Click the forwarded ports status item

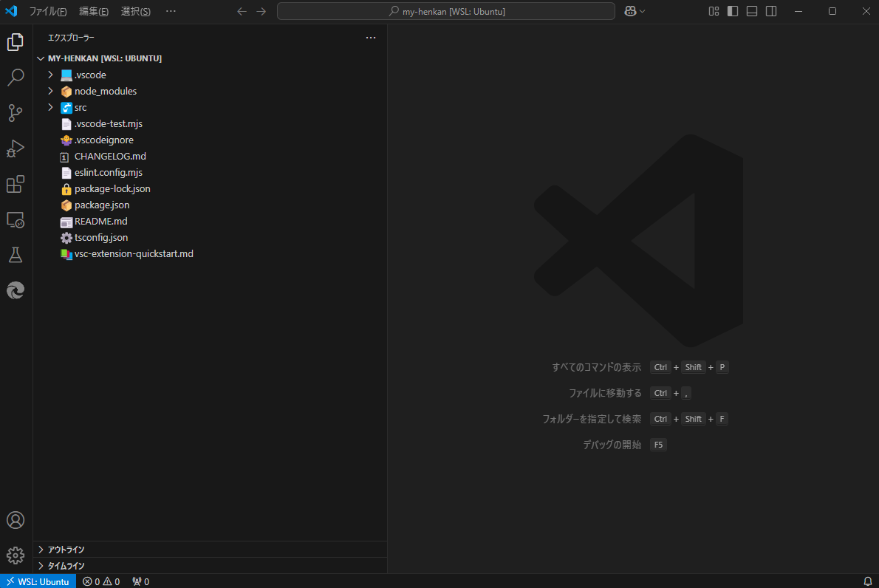(x=140, y=581)
